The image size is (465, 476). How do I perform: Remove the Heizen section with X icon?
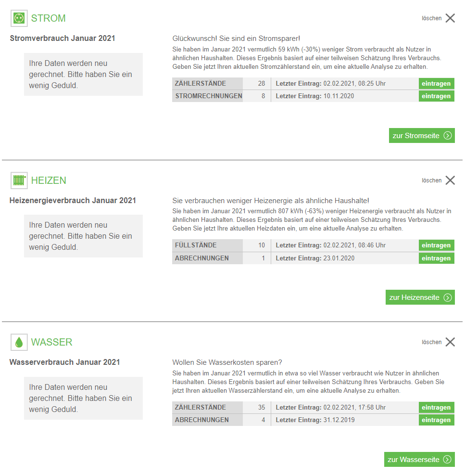click(x=450, y=180)
